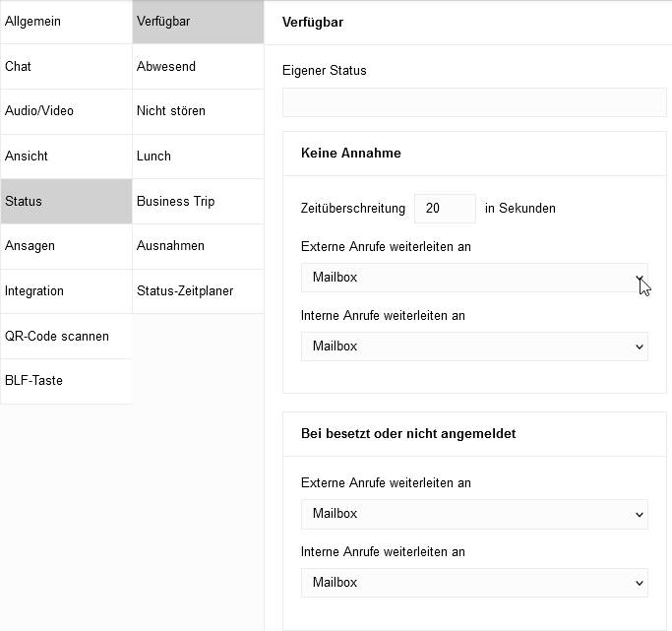Viewport: 672px width, 631px height.
Task: Switch to the Abwesend status
Action: click(198, 67)
